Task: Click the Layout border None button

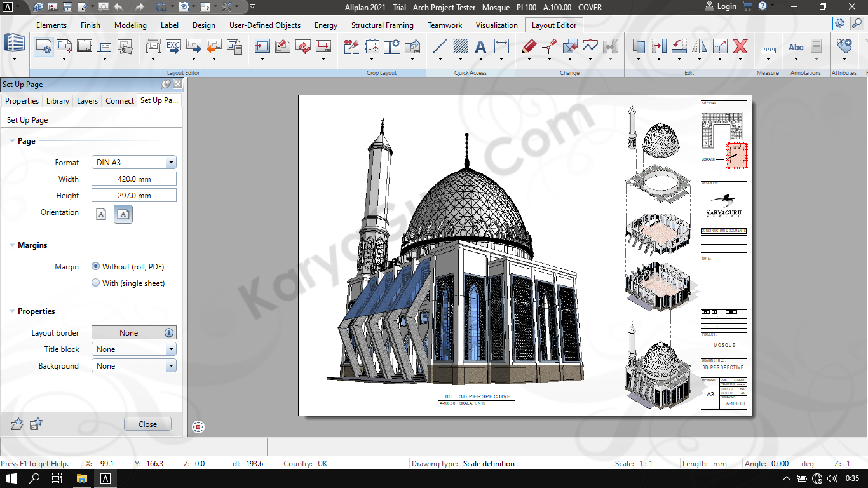Action: (129, 333)
